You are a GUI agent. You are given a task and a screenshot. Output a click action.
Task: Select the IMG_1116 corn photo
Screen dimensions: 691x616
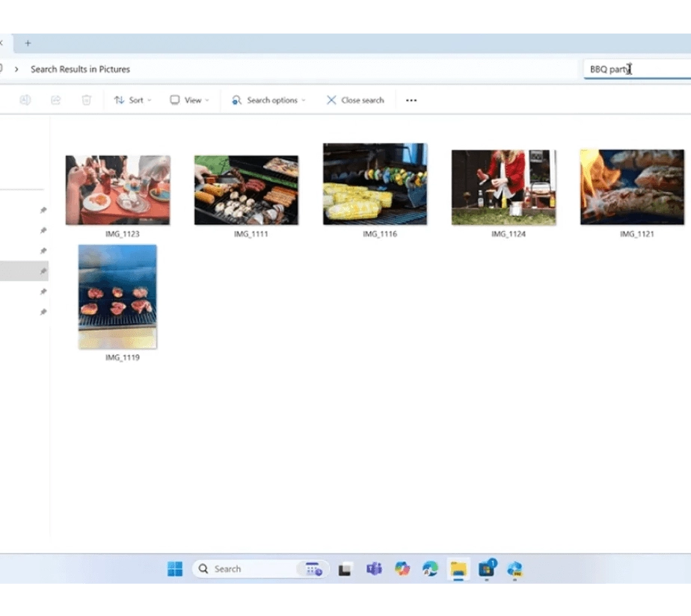coord(375,184)
